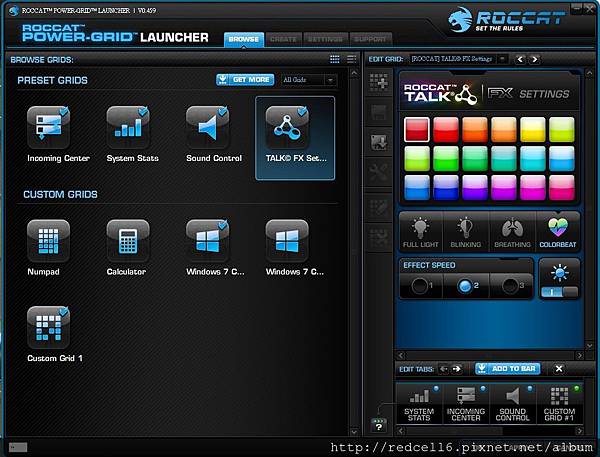The height and width of the screenshot is (457, 600).
Task: Click browse panel scrollbar up arrow
Action: pos(354,73)
